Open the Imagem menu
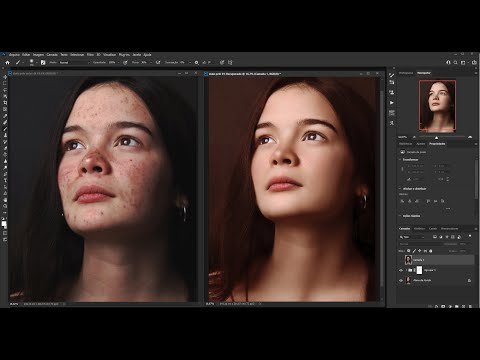The image size is (480, 360). click(x=38, y=55)
